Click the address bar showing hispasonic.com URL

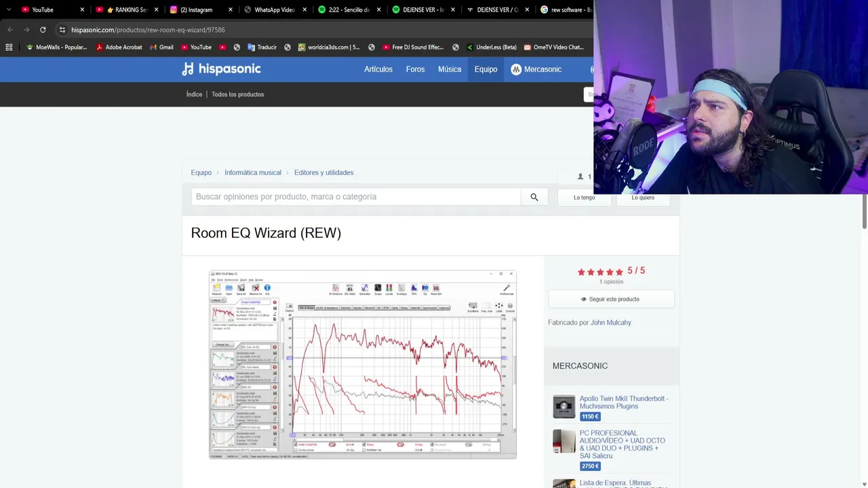[x=325, y=30]
